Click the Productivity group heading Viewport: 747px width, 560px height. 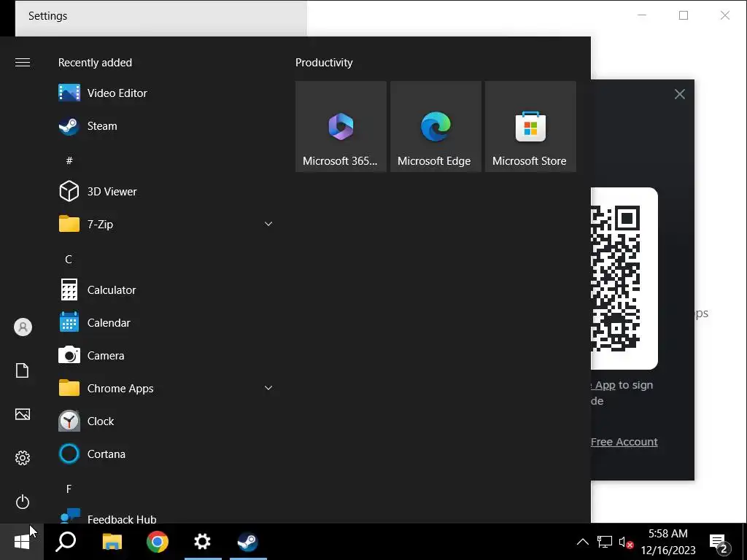pos(324,63)
